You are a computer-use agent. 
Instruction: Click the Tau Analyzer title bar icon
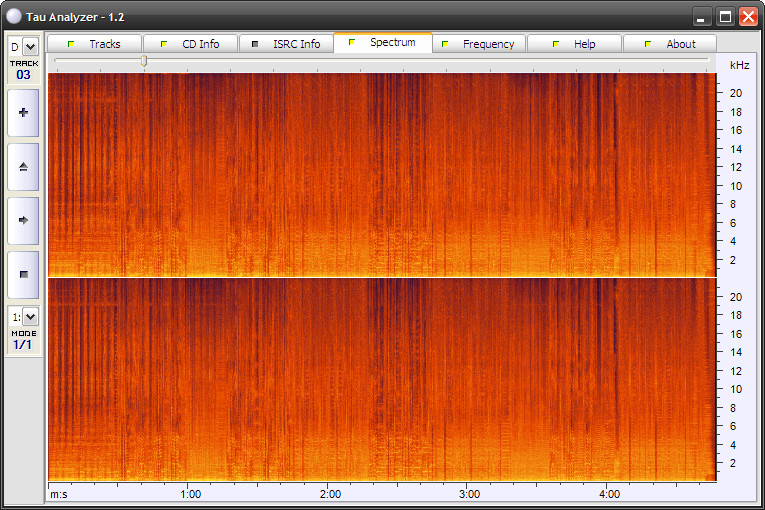(x=13, y=17)
